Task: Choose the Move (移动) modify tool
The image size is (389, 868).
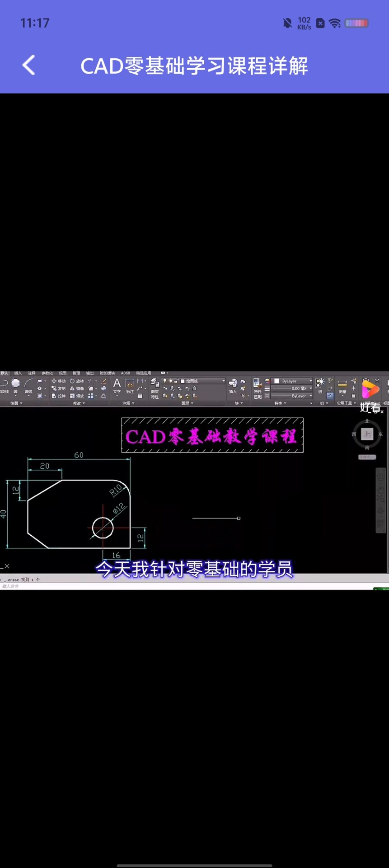Action: click(58, 381)
